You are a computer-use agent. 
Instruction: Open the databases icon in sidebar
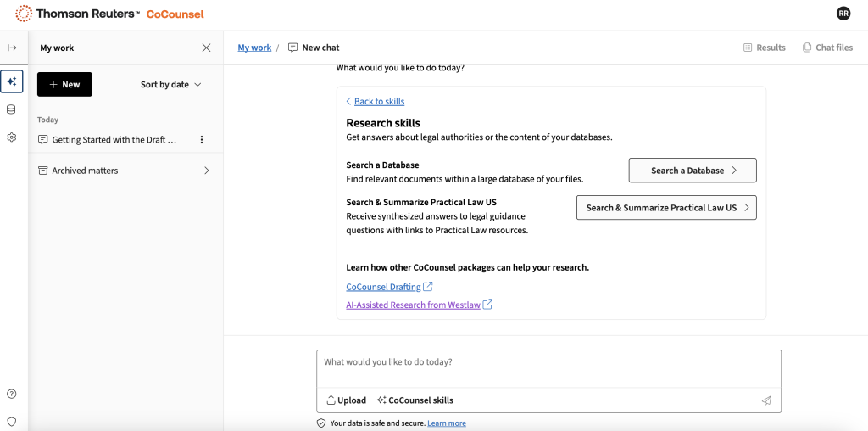(12, 109)
